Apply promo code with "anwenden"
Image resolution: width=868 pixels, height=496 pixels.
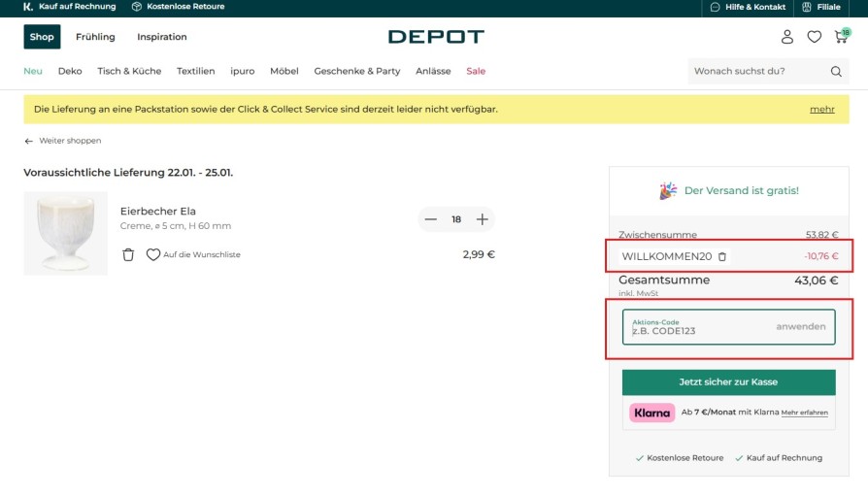(x=801, y=327)
